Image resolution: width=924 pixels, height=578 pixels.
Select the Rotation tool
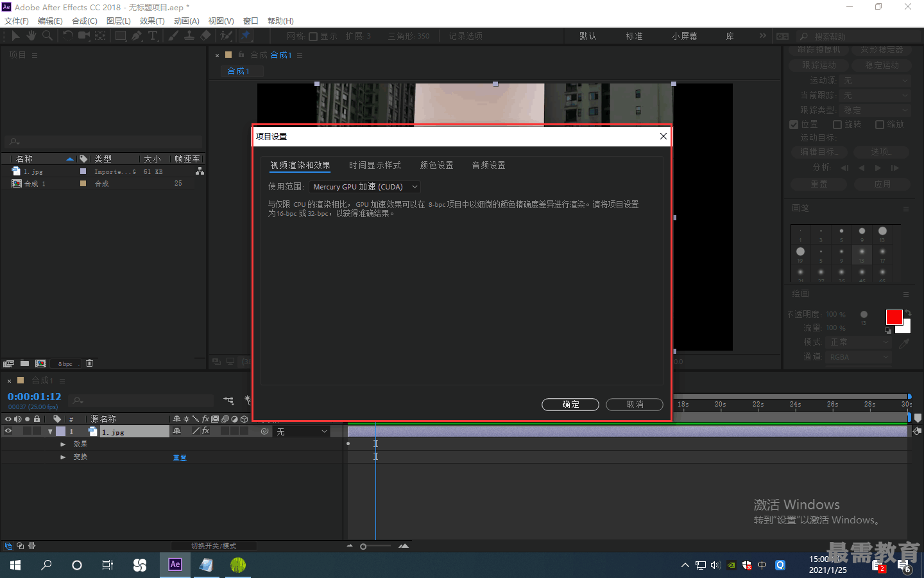coord(68,36)
